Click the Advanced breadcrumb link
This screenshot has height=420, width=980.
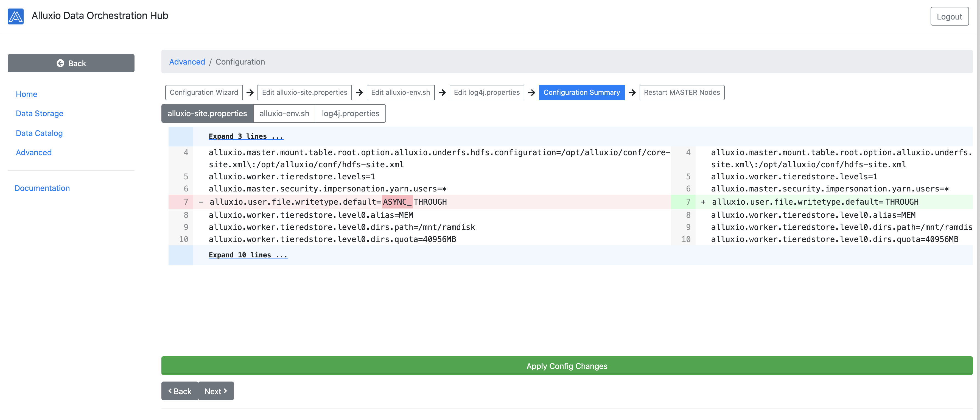[187, 62]
